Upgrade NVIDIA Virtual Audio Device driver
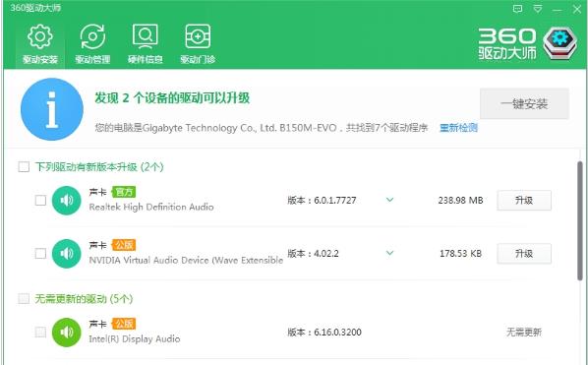The height and width of the screenshot is (365, 588). [x=524, y=254]
